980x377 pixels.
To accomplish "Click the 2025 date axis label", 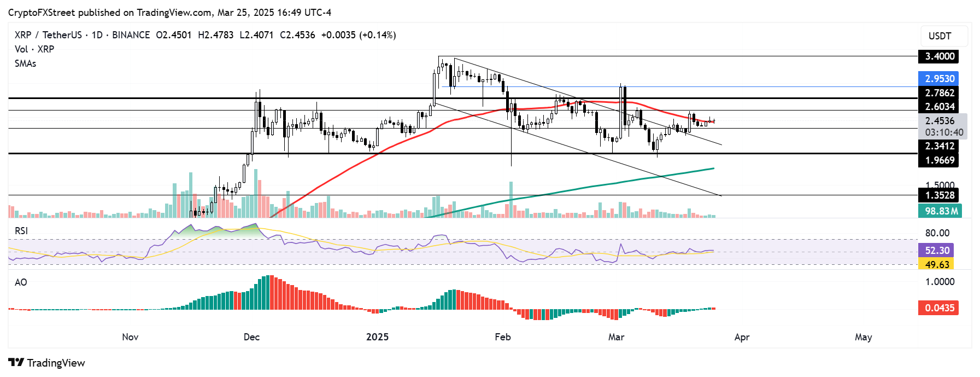I will [377, 337].
